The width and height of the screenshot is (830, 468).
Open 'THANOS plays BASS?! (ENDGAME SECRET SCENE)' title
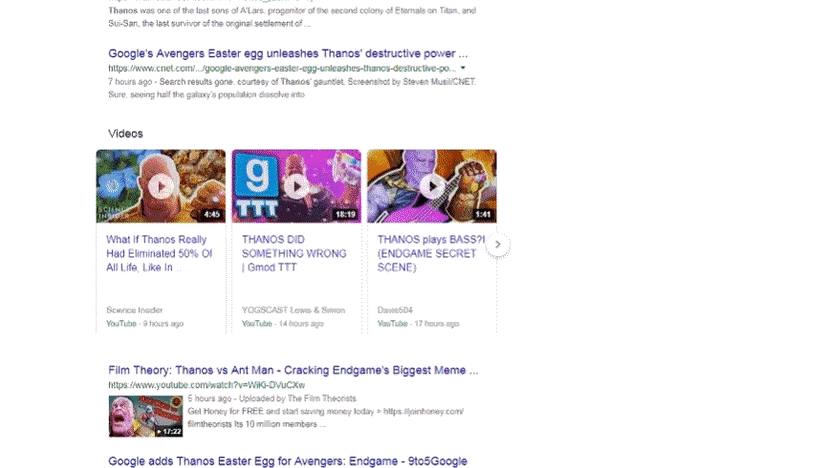click(x=431, y=254)
